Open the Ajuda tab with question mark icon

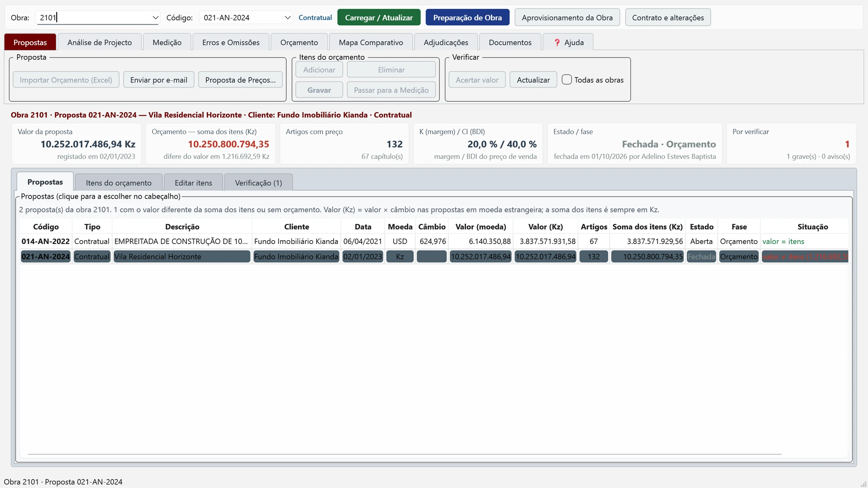[x=568, y=42]
